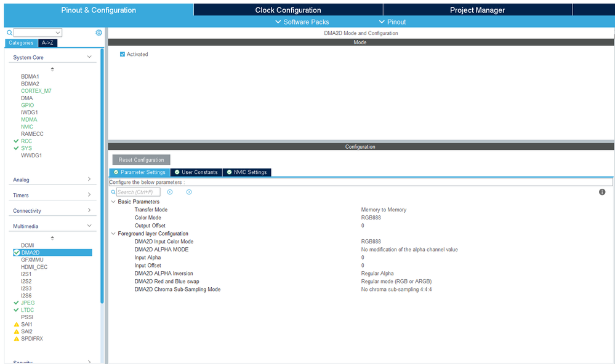Screen dimensions: 615x364
Task: Click the DMA2D Input Color Mode value
Action: click(371, 242)
